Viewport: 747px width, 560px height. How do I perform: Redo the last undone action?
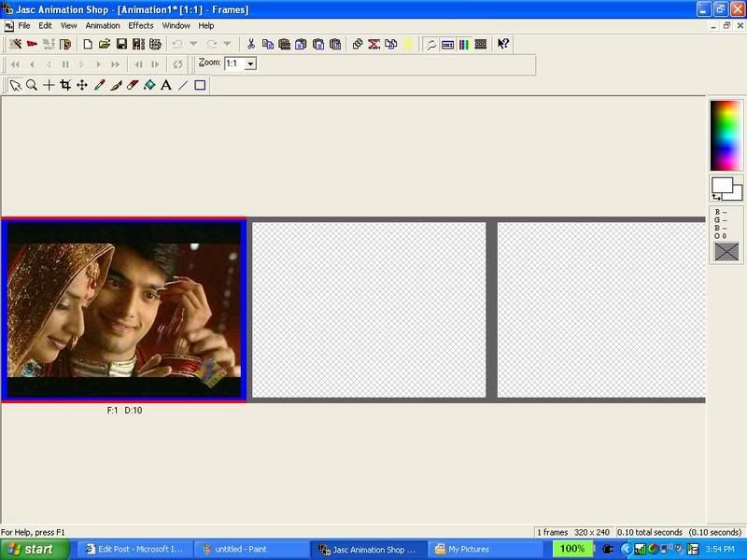[212, 44]
